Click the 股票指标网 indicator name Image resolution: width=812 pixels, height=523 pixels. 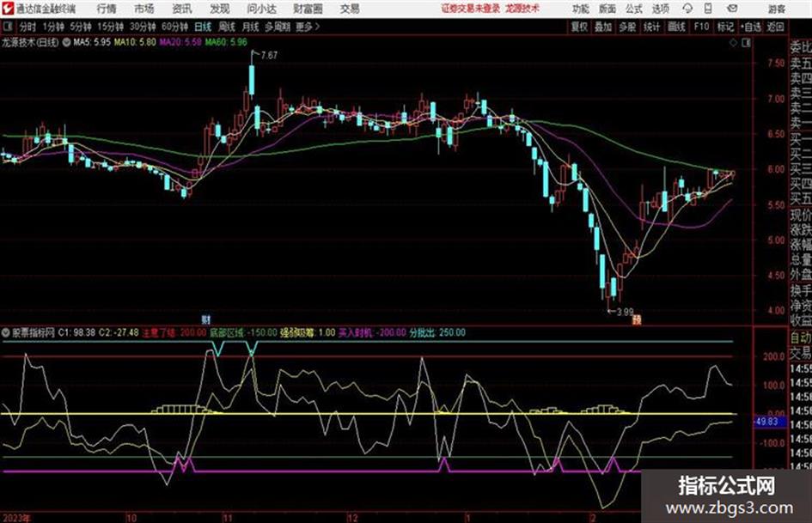[x=34, y=332]
